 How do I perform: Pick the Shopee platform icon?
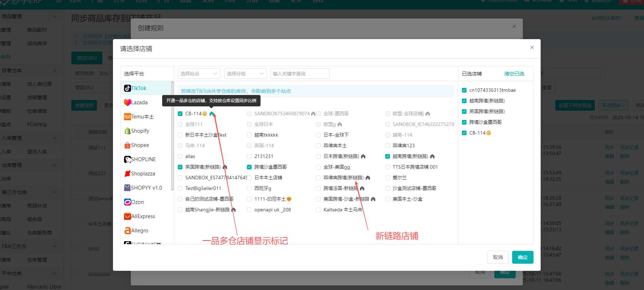click(127, 145)
